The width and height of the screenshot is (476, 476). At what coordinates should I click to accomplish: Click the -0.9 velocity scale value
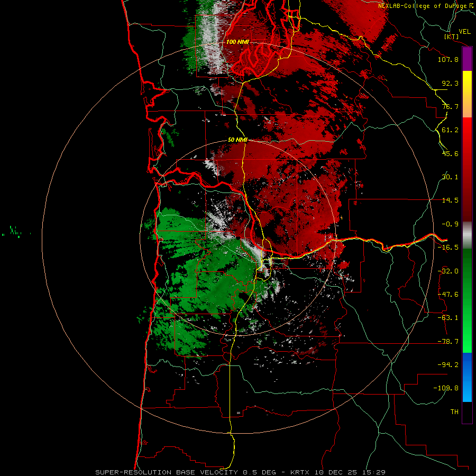(x=450, y=224)
